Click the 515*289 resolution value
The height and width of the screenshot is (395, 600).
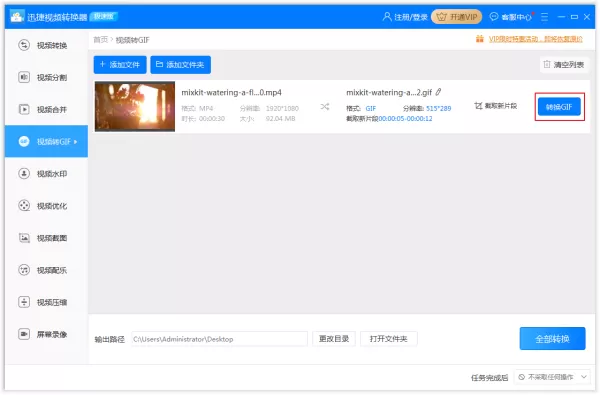coord(439,109)
